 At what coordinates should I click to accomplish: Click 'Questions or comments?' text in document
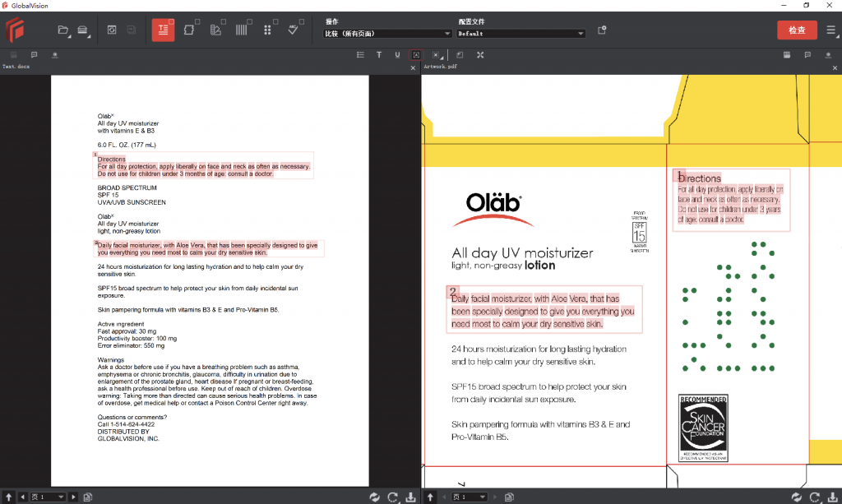point(132,417)
